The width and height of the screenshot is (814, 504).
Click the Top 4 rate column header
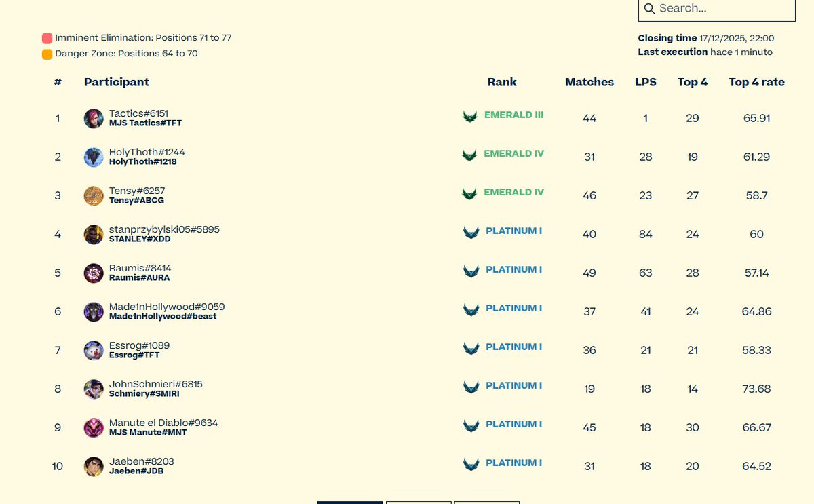tap(757, 82)
